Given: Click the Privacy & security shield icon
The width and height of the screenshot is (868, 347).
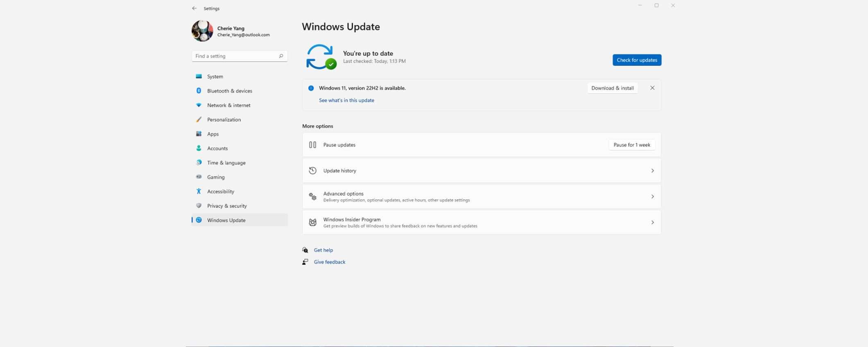Looking at the screenshot, I should point(199,205).
